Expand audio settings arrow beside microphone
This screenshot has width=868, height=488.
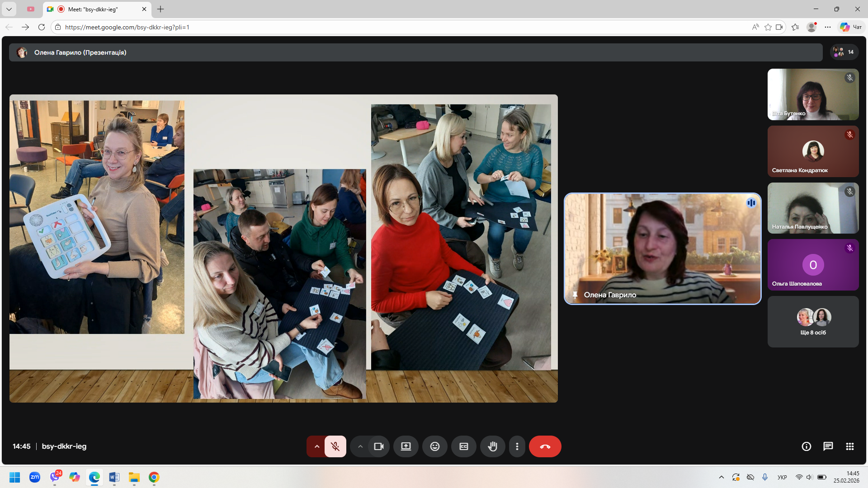[x=316, y=446]
